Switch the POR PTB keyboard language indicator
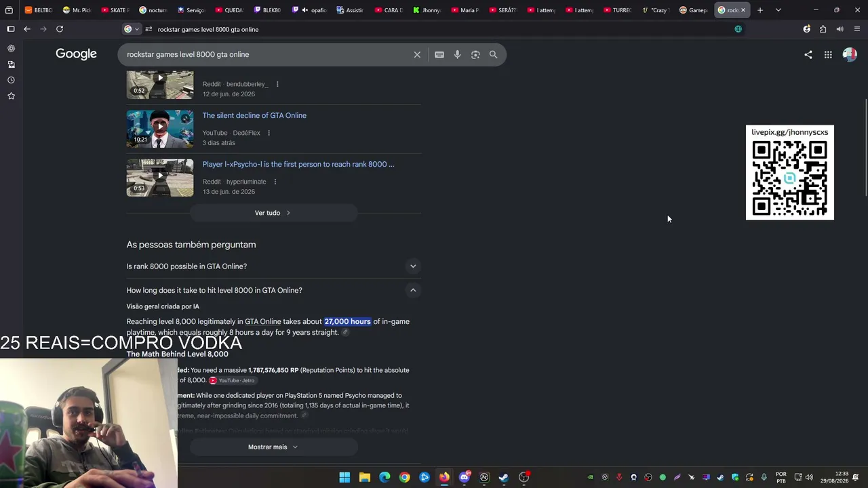 tap(781, 477)
